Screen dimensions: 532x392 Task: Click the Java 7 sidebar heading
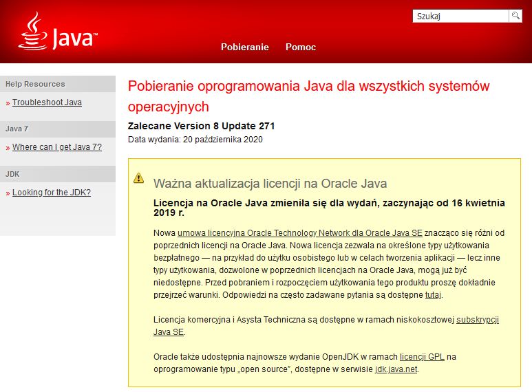click(58, 129)
